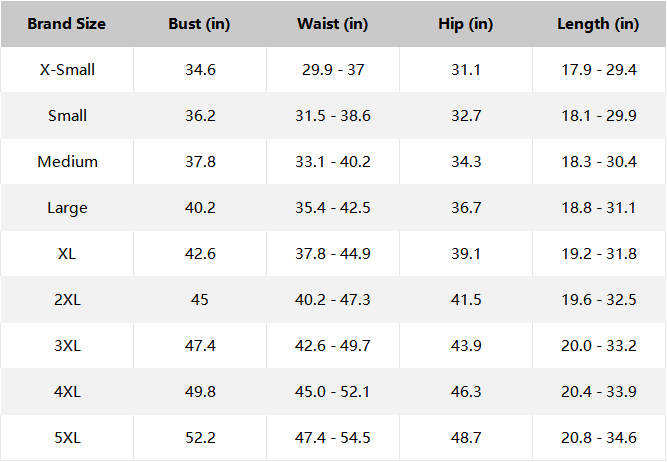Click the Medium hip value 34.3
Image resolution: width=667 pixels, height=462 pixels.
pos(466,162)
